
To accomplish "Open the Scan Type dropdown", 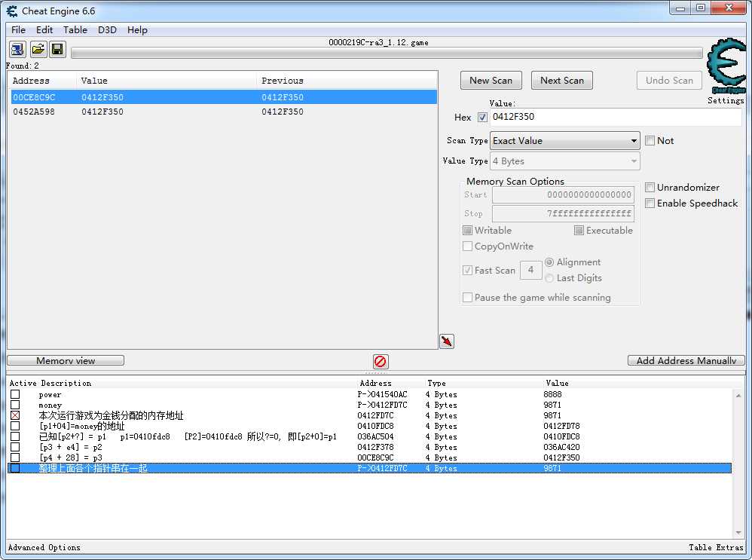I will (x=565, y=141).
